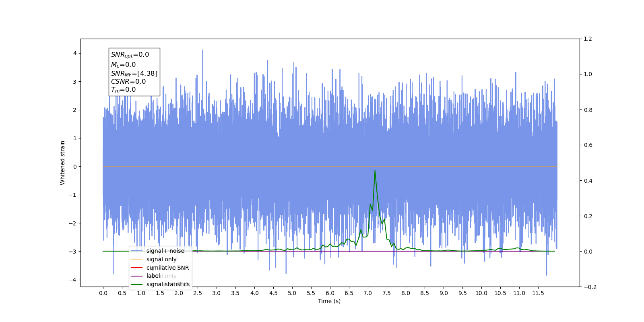Click the SNR_MF=[4.38] annotation text
The height and width of the screenshot is (322, 644).
[134, 73]
